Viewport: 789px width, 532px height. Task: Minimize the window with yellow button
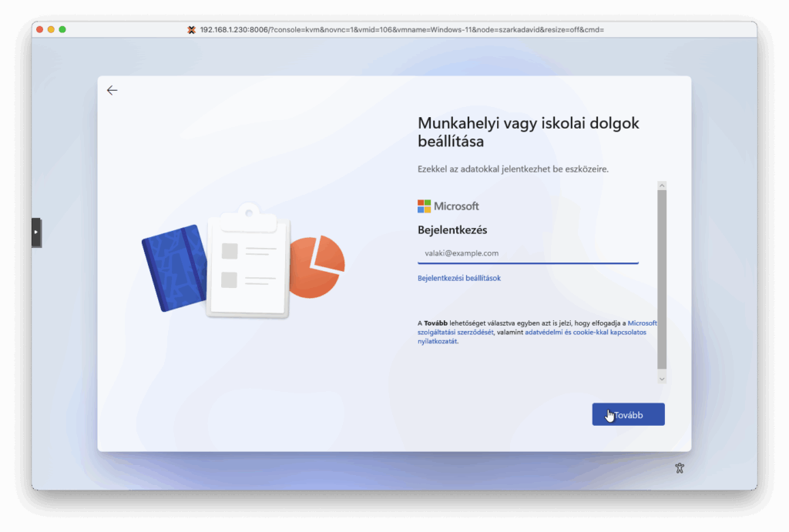[51, 30]
